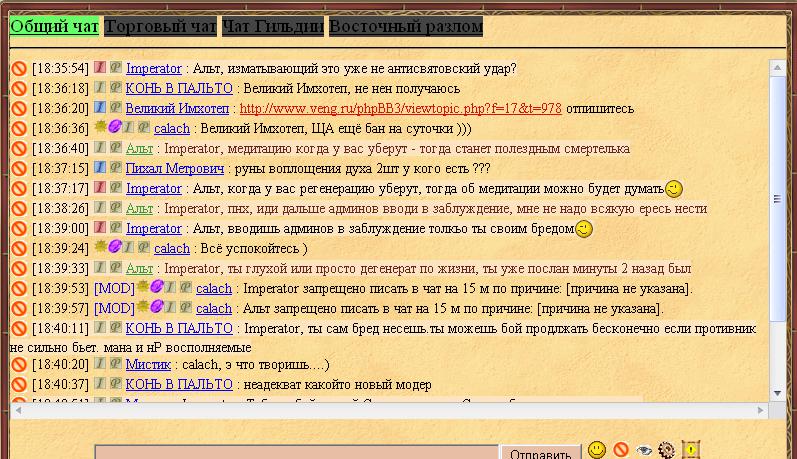Click the red 'I' icon at 18:39:00

(100, 227)
